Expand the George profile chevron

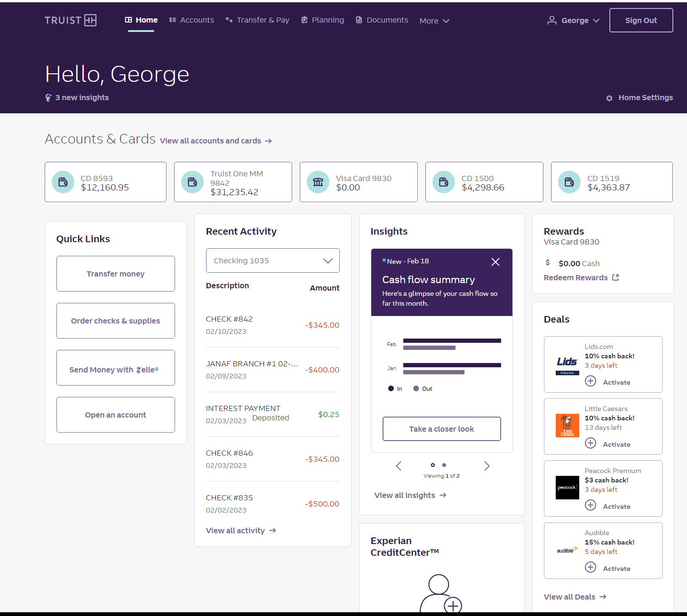pyautogui.click(x=596, y=21)
